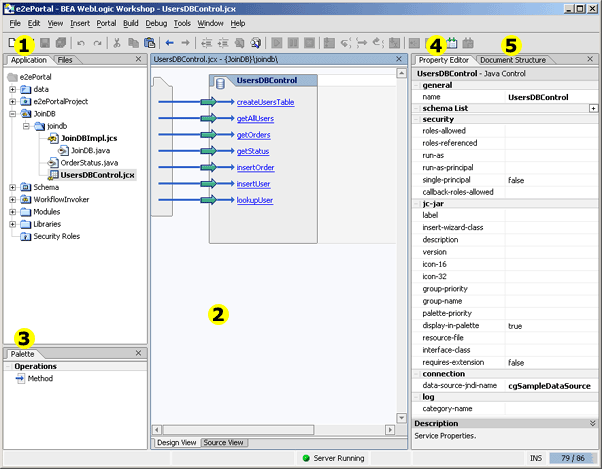Click the Security Roles folder icon

[25, 237]
